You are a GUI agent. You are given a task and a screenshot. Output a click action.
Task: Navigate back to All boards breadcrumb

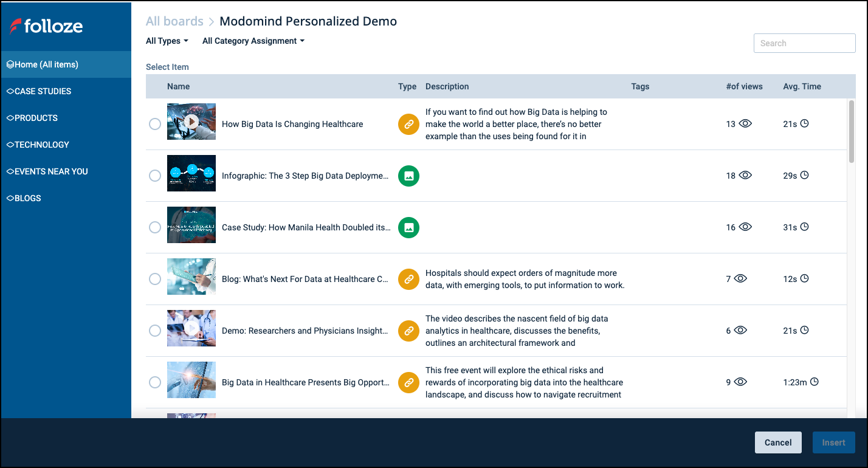pos(174,21)
